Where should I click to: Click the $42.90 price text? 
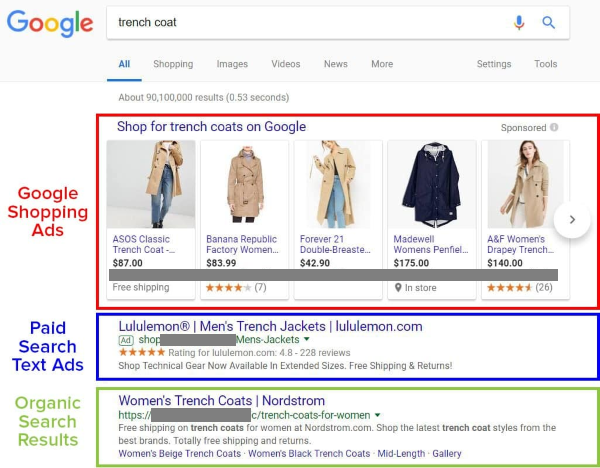point(315,263)
